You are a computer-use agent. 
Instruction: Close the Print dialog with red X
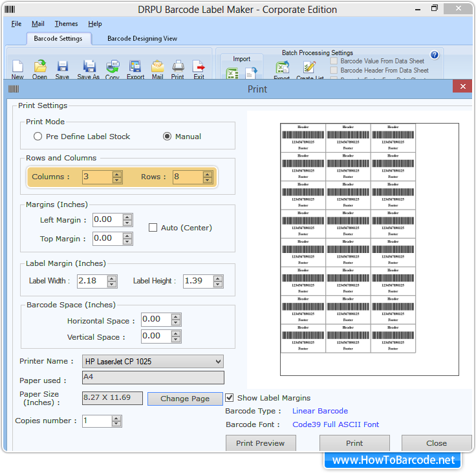[462, 86]
